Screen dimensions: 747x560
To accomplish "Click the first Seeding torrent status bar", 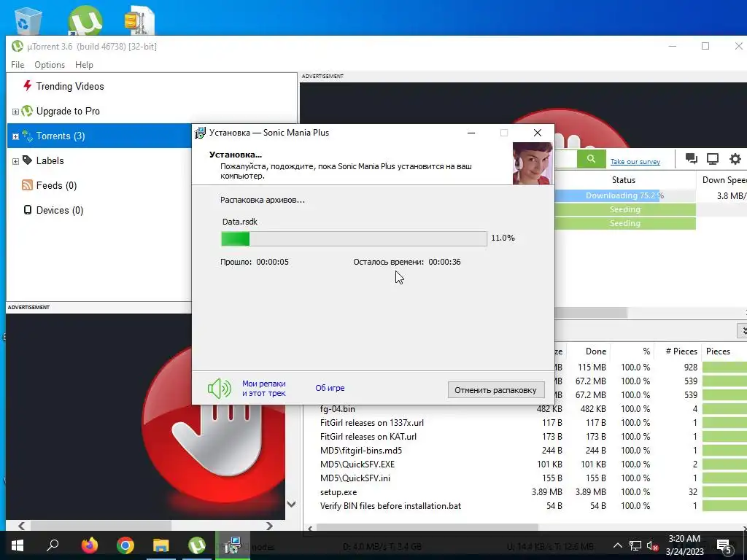I will [x=624, y=209].
